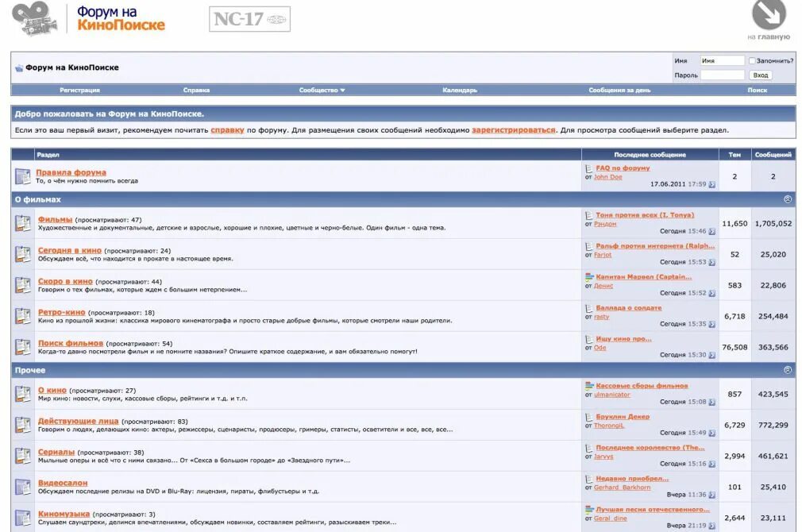Go to last post arrow for FAQ по форуму
Viewport: 802px width, 532px height.
tap(712, 185)
